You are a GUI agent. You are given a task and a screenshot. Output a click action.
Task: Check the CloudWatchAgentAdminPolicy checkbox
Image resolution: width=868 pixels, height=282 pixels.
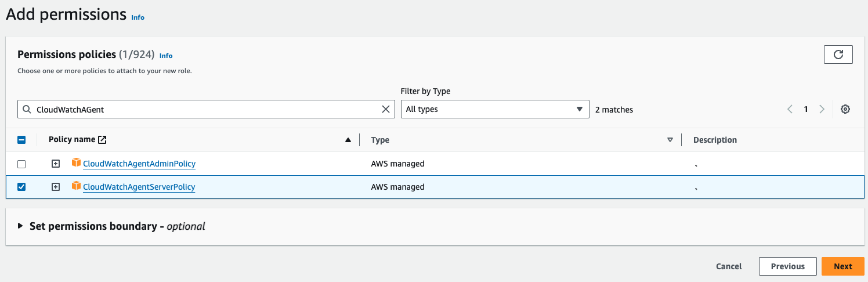pos(21,164)
